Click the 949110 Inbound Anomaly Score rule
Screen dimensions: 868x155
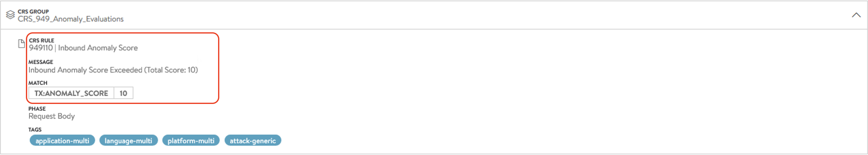tap(83, 48)
